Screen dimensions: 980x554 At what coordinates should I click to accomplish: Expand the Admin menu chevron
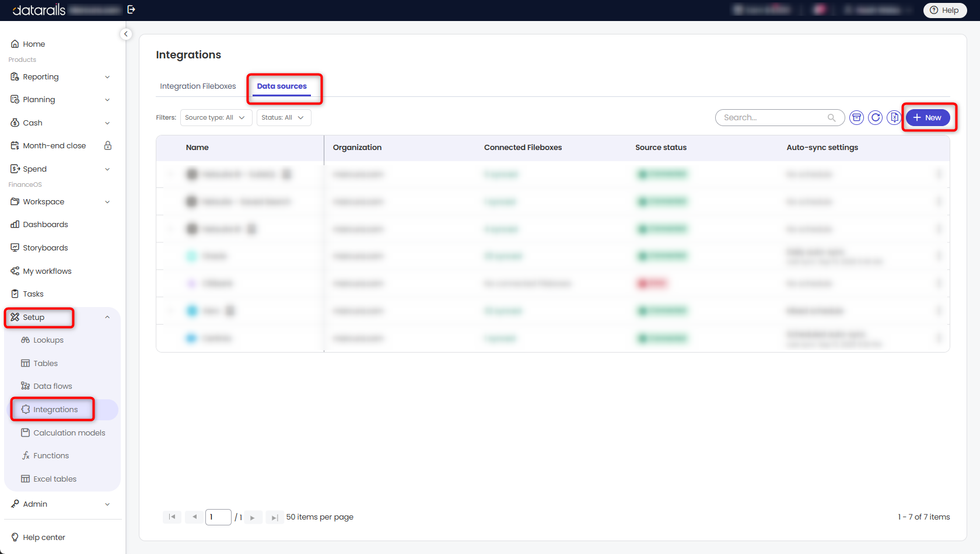click(x=107, y=504)
